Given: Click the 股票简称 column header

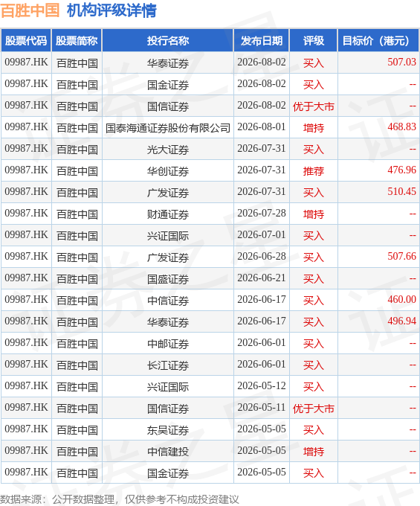Looking at the screenshot, I should click(77, 41).
